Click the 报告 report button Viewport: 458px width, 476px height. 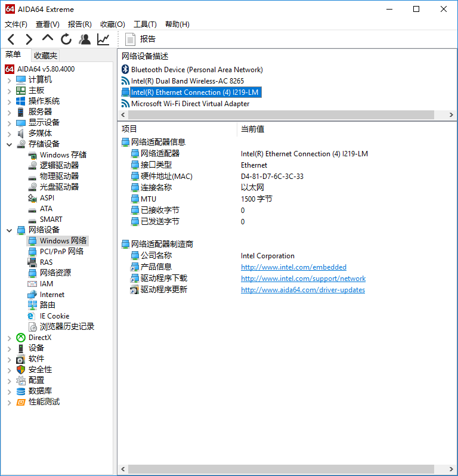pos(141,39)
